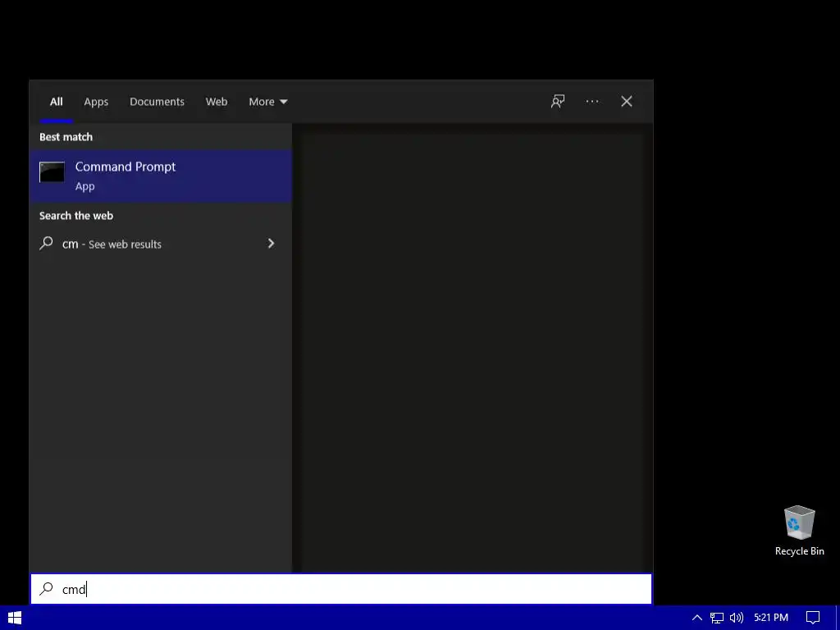Switch to the Documents search tab
The width and height of the screenshot is (840, 630).
pyautogui.click(x=157, y=102)
